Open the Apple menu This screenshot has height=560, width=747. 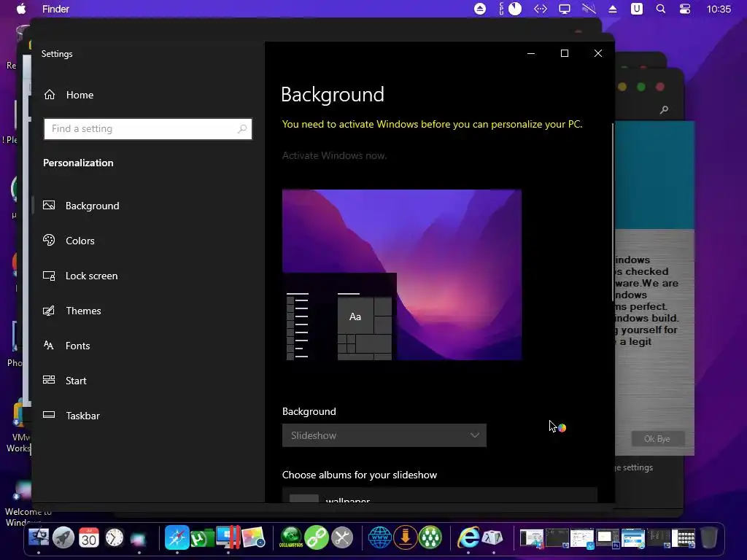coord(21,9)
